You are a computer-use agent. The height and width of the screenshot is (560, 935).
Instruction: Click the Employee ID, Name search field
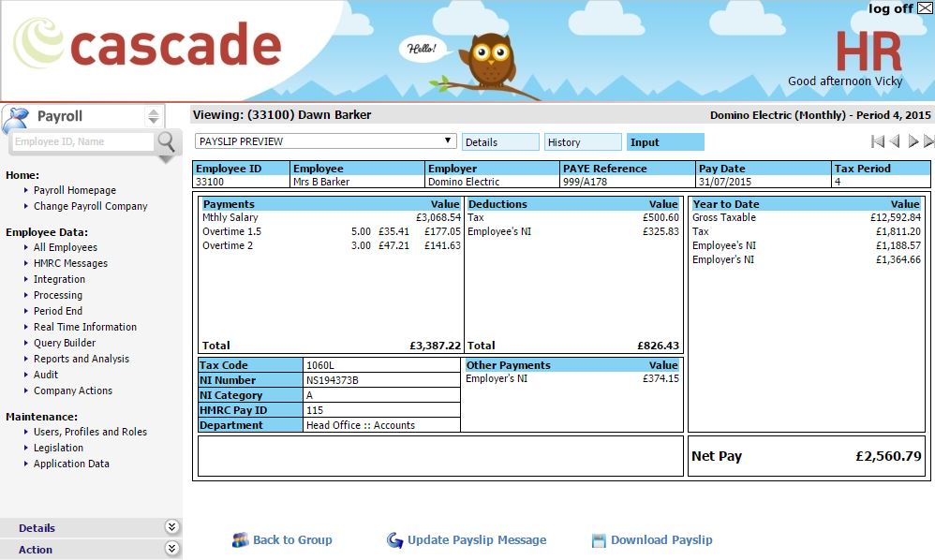pyautogui.click(x=82, y=141)
